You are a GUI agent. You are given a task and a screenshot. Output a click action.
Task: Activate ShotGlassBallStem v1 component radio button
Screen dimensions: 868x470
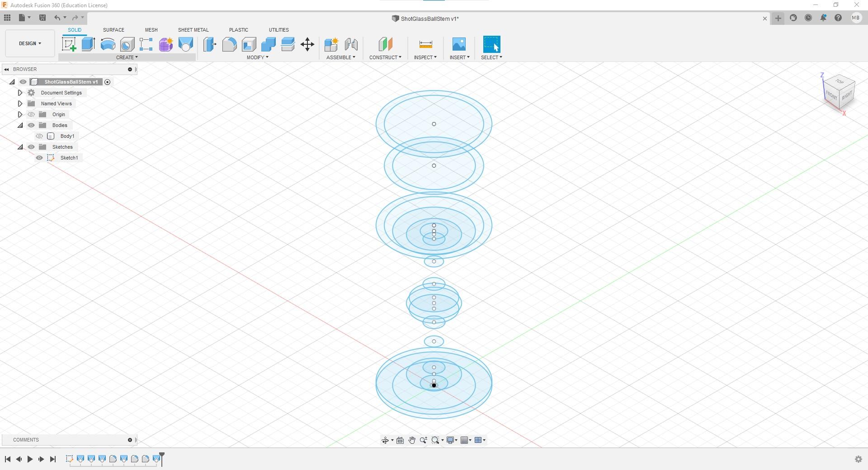(107, 82)
